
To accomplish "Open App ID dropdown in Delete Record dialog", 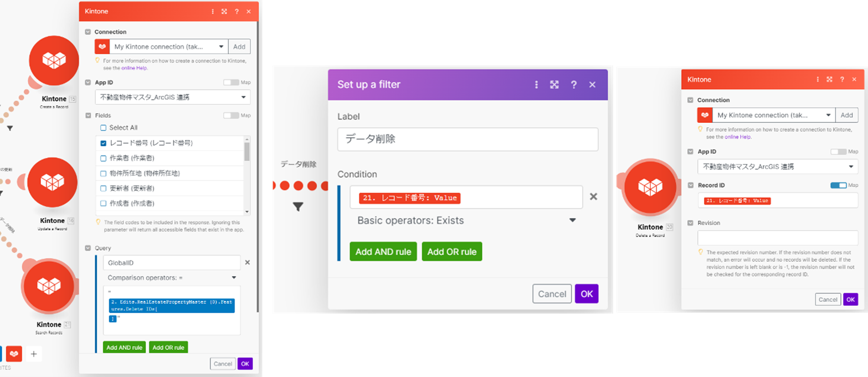I will pos(778,167).
